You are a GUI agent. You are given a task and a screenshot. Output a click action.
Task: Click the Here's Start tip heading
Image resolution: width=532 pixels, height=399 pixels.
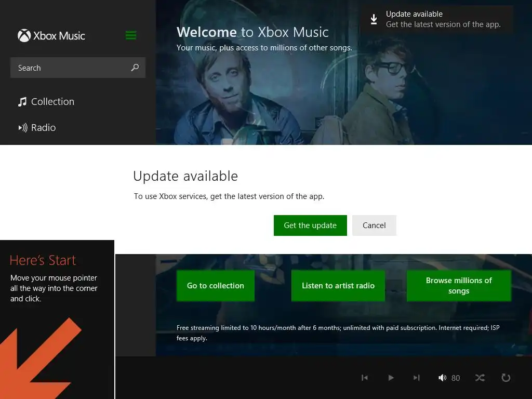pyautogui.click(x=43, y=260)
